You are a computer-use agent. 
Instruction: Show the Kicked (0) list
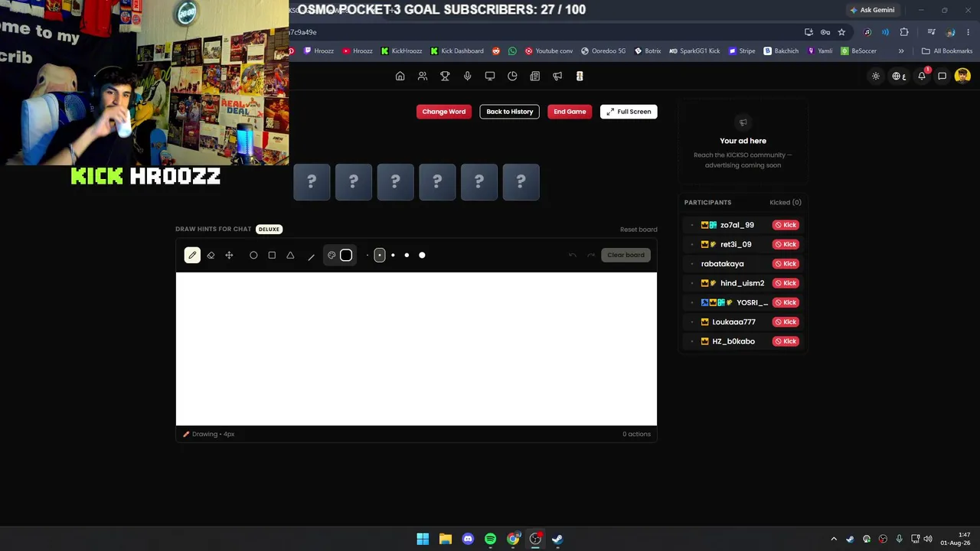click(x=786, y=202)
